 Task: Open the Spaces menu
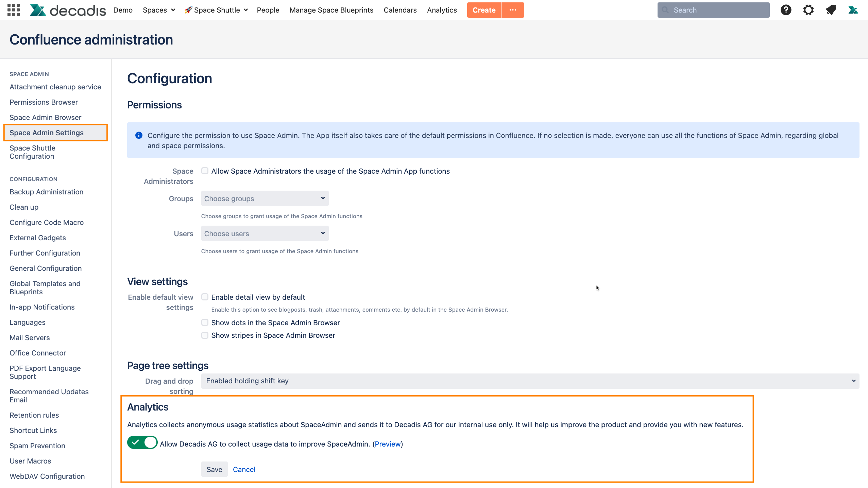(159, 10)
